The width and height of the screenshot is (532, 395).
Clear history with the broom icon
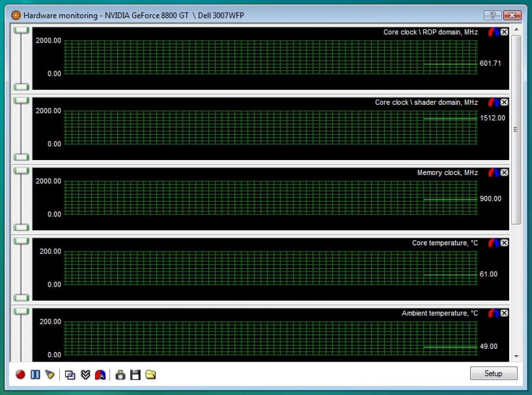pyautogui.click(x=50, y=375)
